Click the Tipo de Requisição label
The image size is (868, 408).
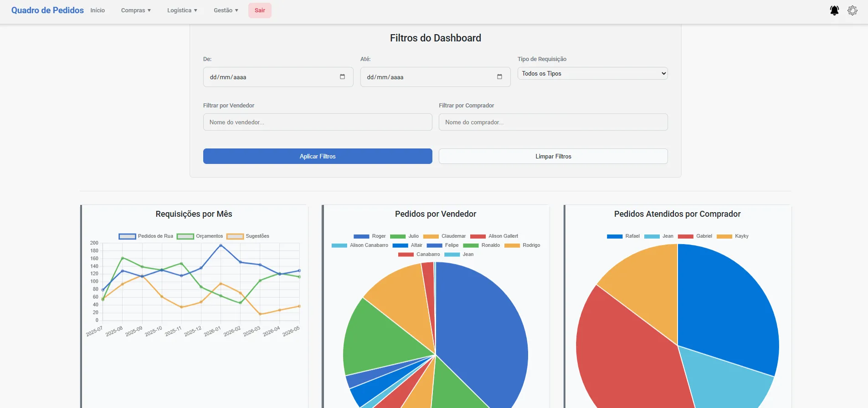(x=542, y=59)
